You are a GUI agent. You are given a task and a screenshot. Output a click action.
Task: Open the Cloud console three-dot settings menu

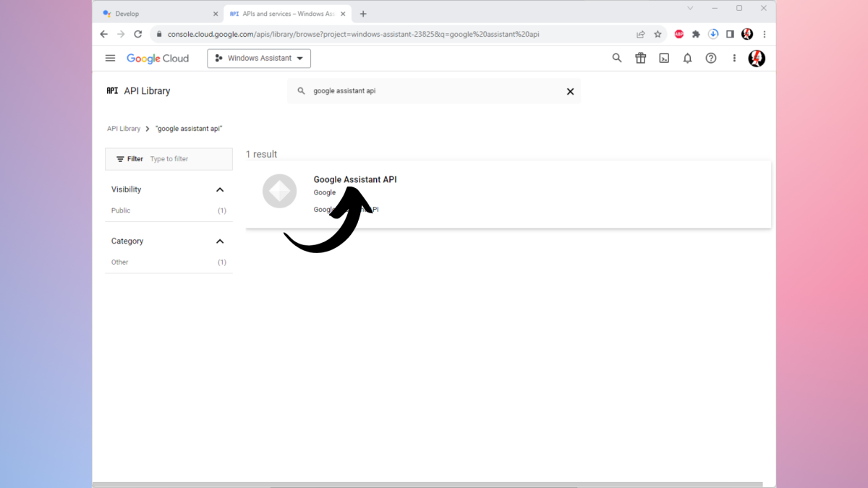(734, 59)
